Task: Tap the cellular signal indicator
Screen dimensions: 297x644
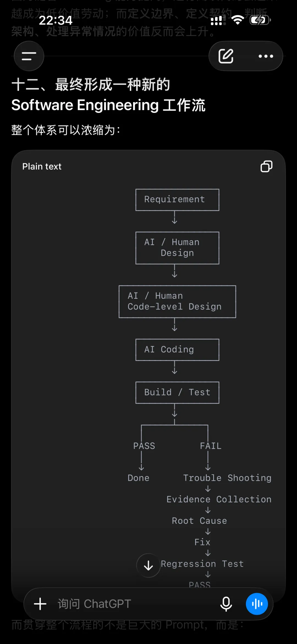Action: click(x=218, y=20)
